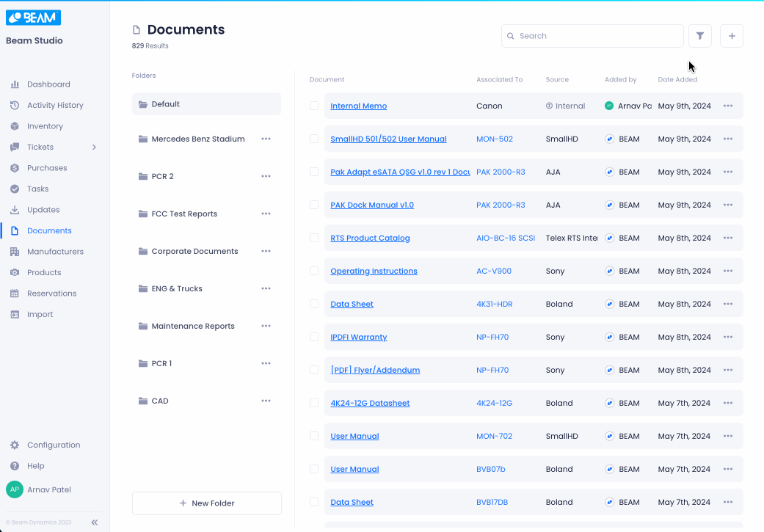
Task: Open FCC Test Reports folder options menu
Action: point(266,214)
